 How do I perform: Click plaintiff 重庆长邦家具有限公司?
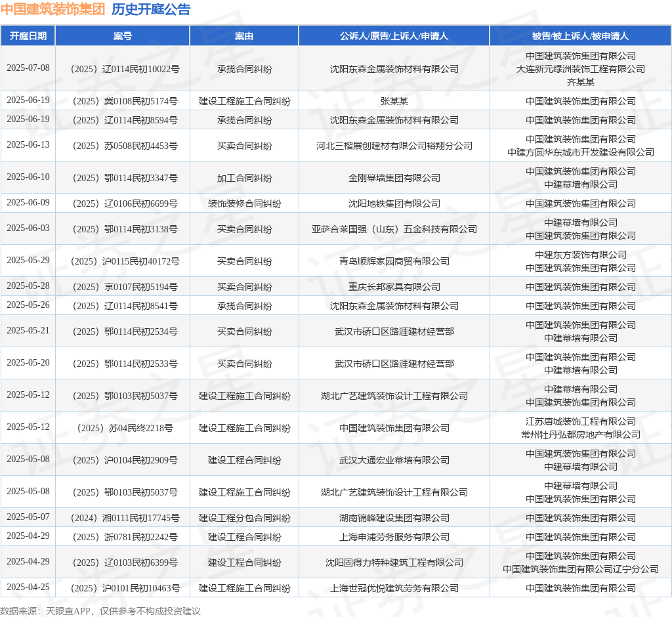point(394,287)
